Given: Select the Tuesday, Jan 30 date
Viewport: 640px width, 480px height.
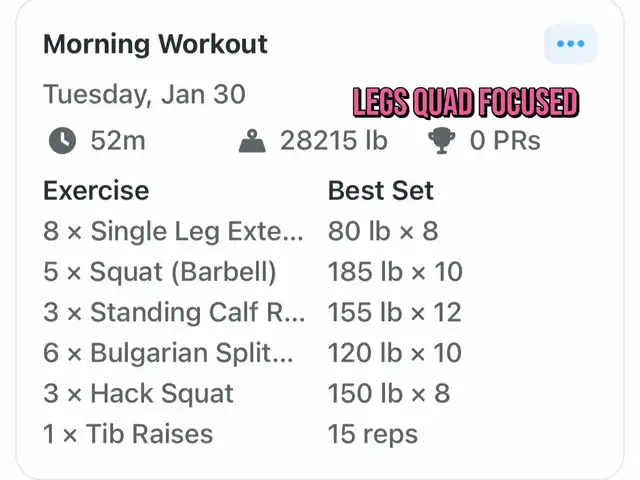Looking at the screenshot, I should 144,94.
